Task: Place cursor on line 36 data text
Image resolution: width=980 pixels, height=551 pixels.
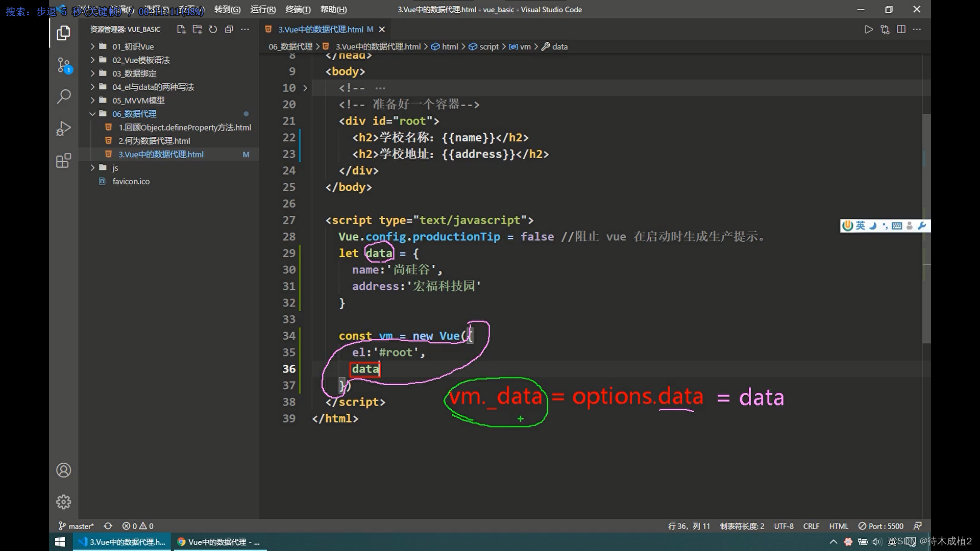Action: pyautogui.click(x=365, y=369)
